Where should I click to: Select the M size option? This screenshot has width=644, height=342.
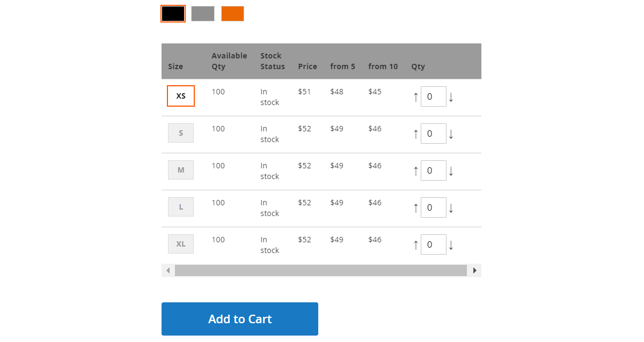(181, 170)
